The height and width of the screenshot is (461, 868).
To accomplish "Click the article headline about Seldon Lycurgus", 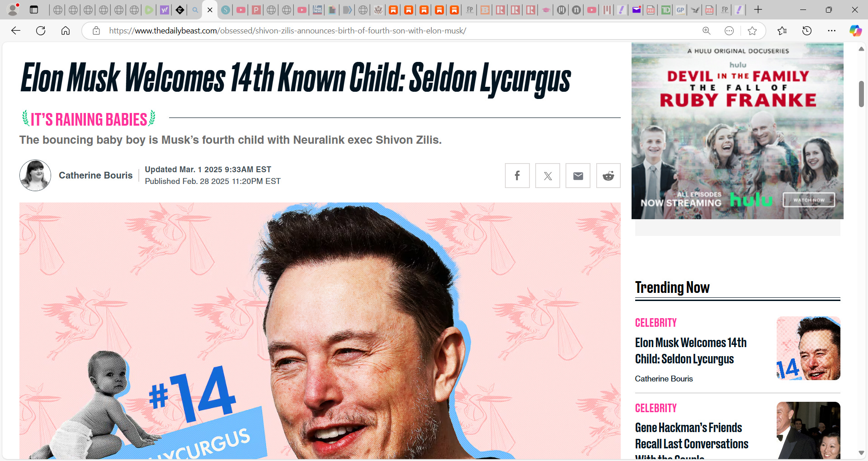I will point(296,78).
